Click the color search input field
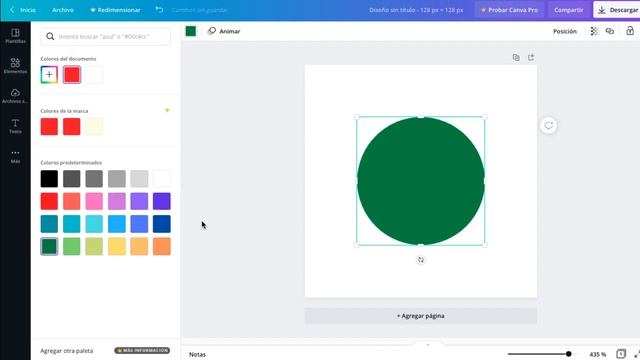 [x=105, y=36]
